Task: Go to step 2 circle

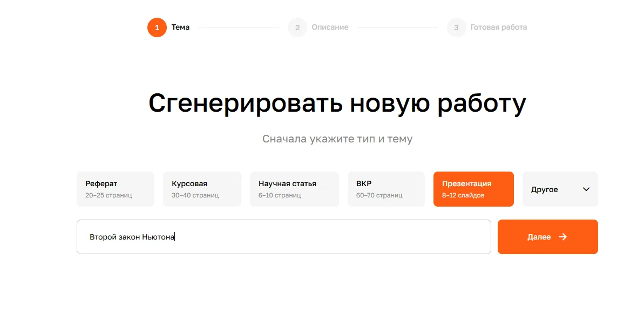Action: click(297, 28)
